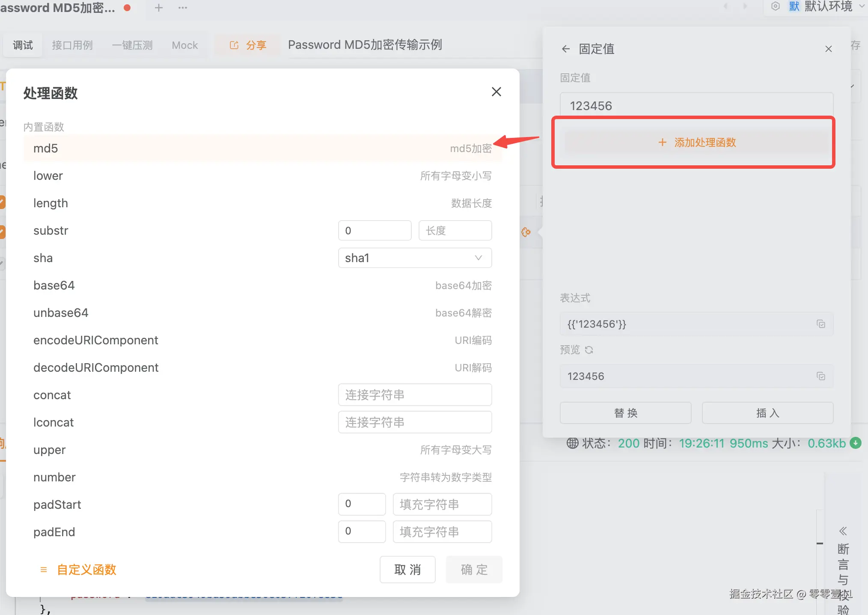The height and width of the screenshot is (615, 868).
Task: Open the sha1 algorithm dropdown
Action: [415, 258]
